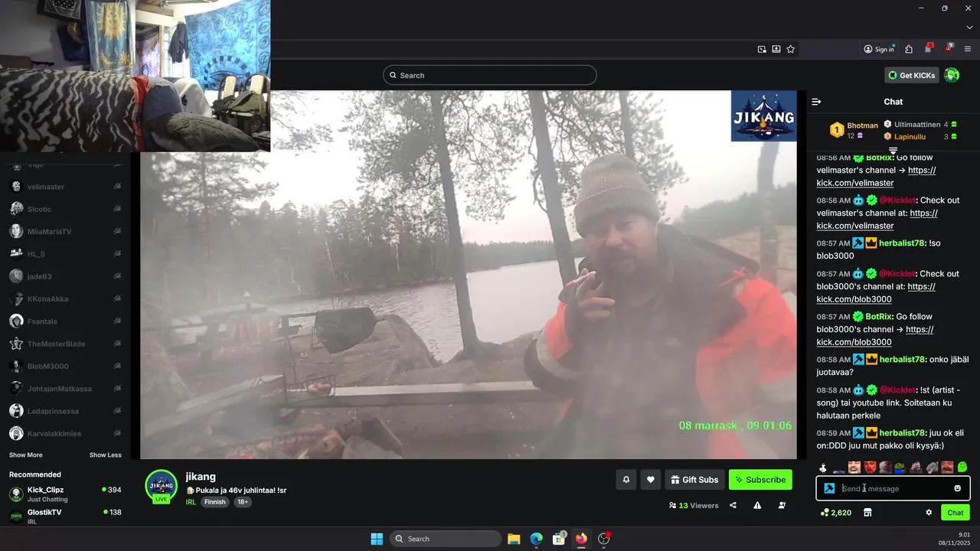Open Windows Start menu
980x551 pixels.
point(377,539)
